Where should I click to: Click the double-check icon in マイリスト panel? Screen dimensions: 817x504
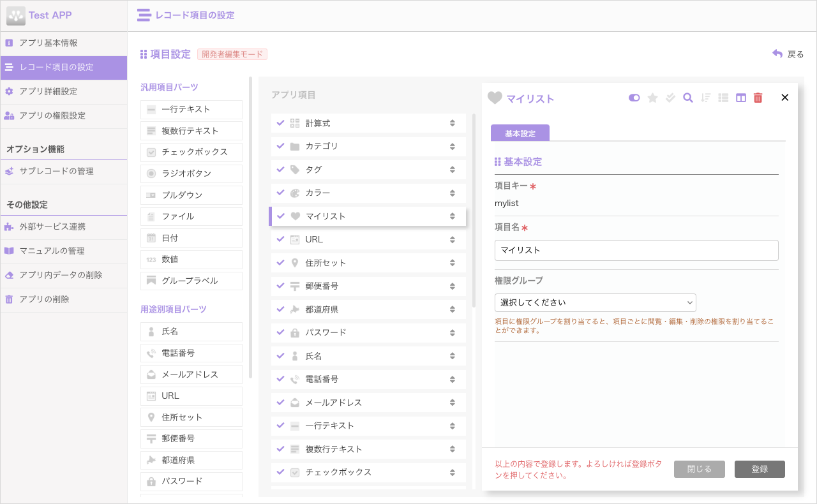pos(670,98)
